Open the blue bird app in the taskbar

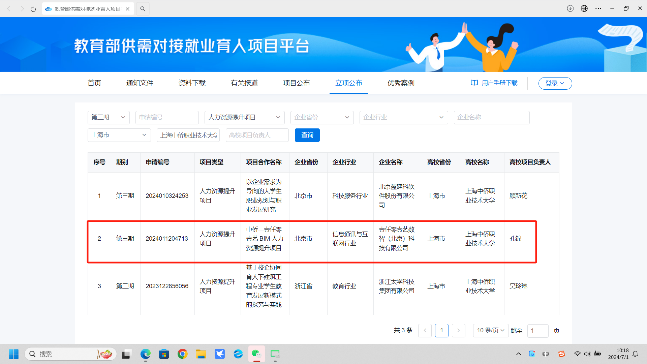click(220, 354)
